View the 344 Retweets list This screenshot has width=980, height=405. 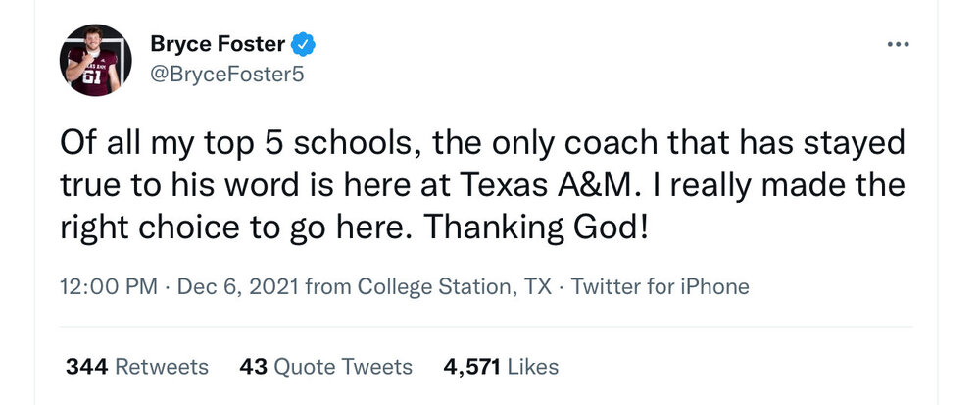(x=136, y=367)
